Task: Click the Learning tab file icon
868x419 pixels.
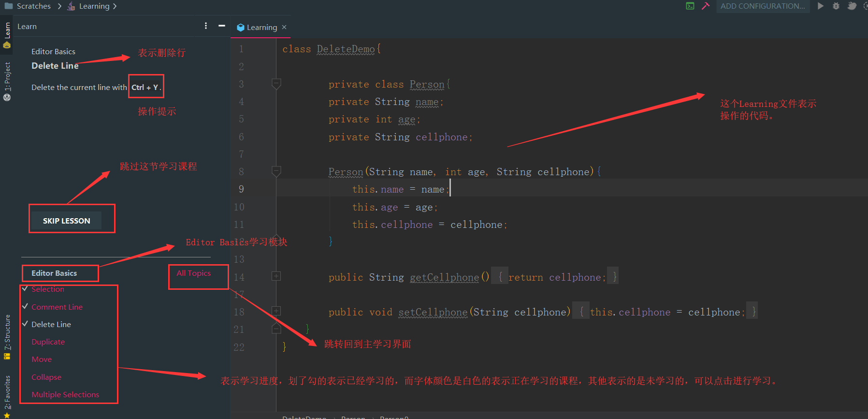Action: 241,28
